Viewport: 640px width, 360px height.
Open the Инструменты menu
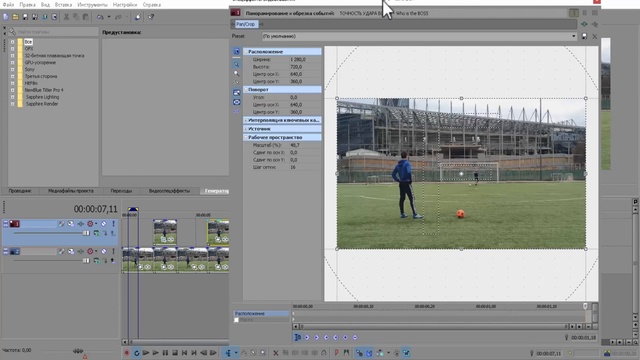tap(93, 5)
